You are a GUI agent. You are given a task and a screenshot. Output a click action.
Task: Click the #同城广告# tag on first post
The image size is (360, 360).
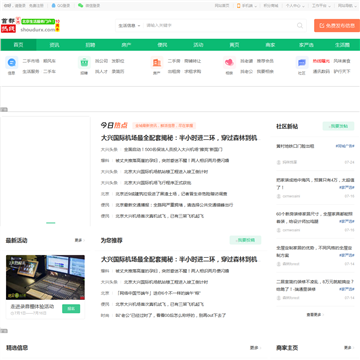click(345, 146)
